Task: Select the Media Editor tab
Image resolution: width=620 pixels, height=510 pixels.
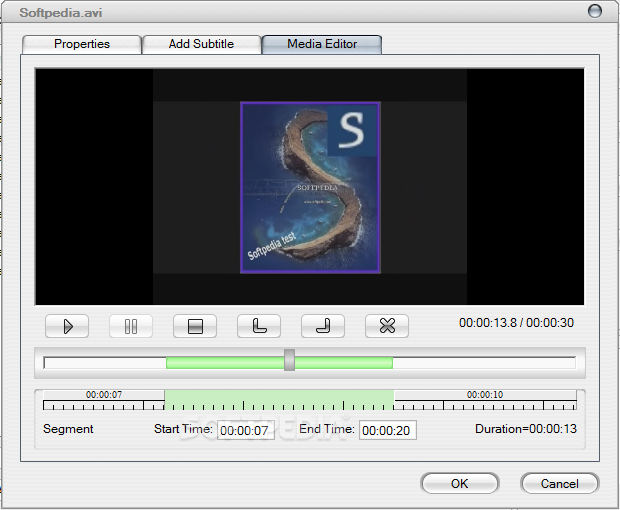Action: (x=322, y=44)
